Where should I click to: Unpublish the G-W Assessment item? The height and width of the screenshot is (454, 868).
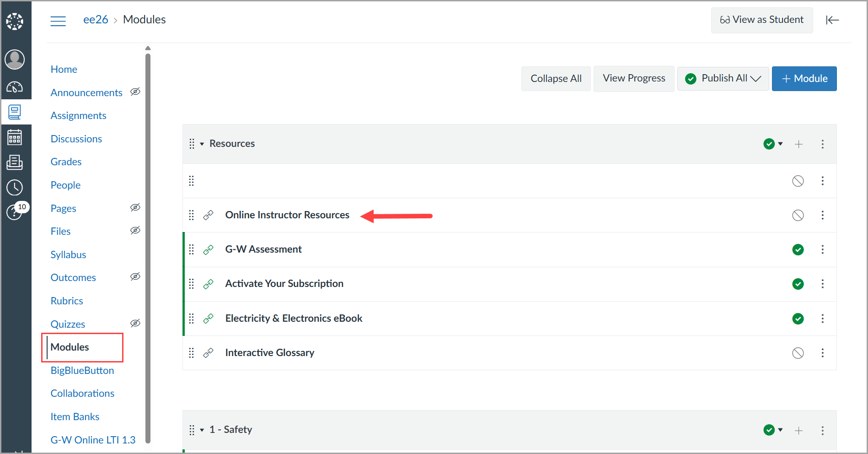tap(798, 249)
